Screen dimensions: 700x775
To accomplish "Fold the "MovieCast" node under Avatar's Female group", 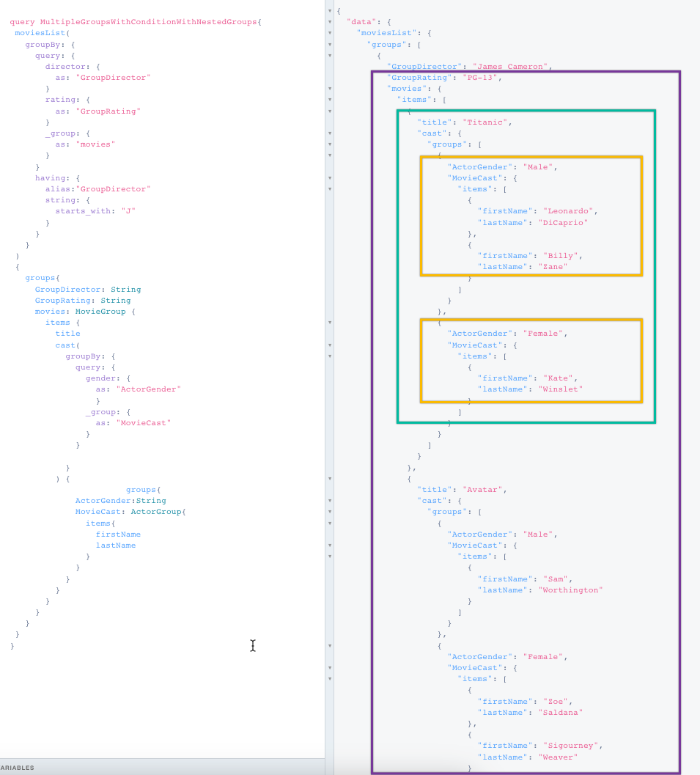I will (330, 668).
